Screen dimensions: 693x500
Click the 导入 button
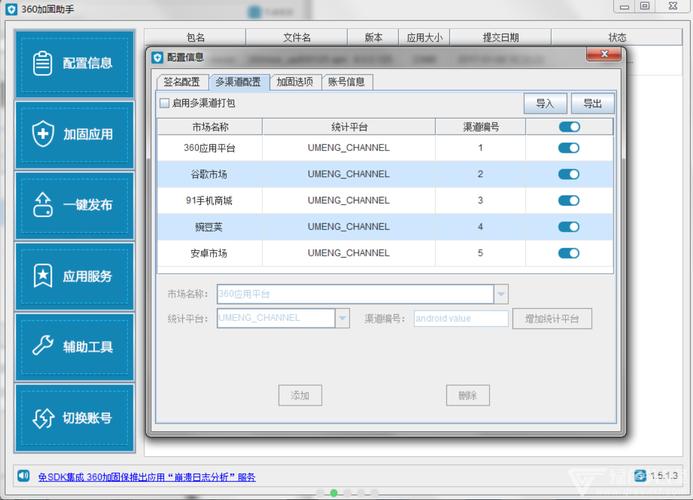pos(545,104)
